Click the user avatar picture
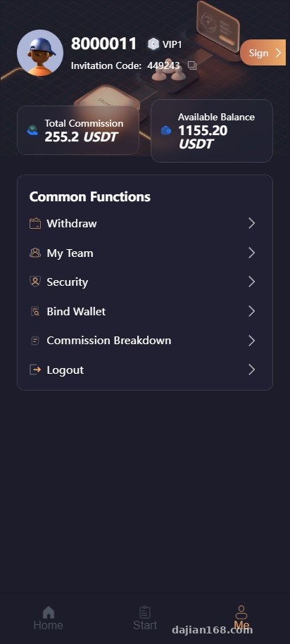The height and width of the screenshot is (644, 290). click(40, 53)
